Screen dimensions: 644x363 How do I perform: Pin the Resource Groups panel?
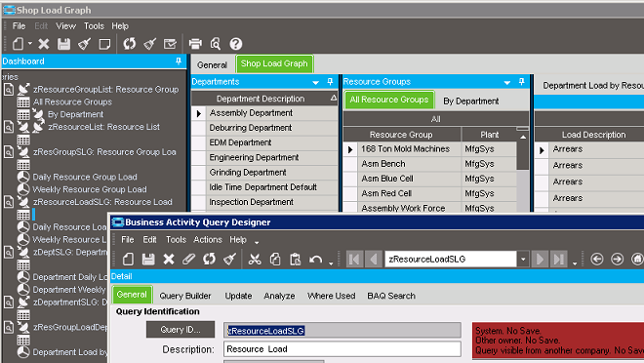click(522, 82)
